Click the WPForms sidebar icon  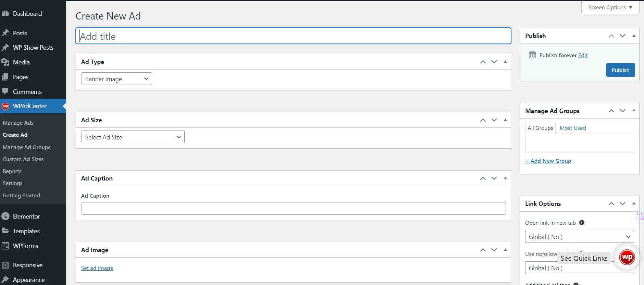(5, 246)
